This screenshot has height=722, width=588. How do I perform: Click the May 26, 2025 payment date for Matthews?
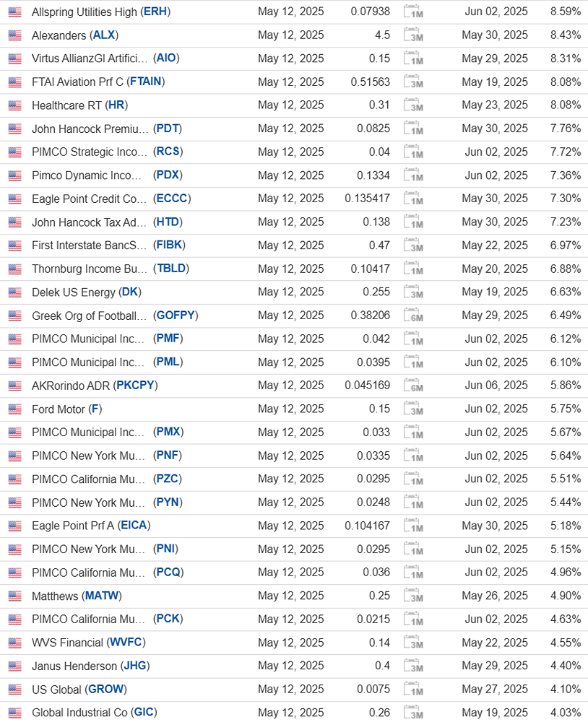(495, 596)
